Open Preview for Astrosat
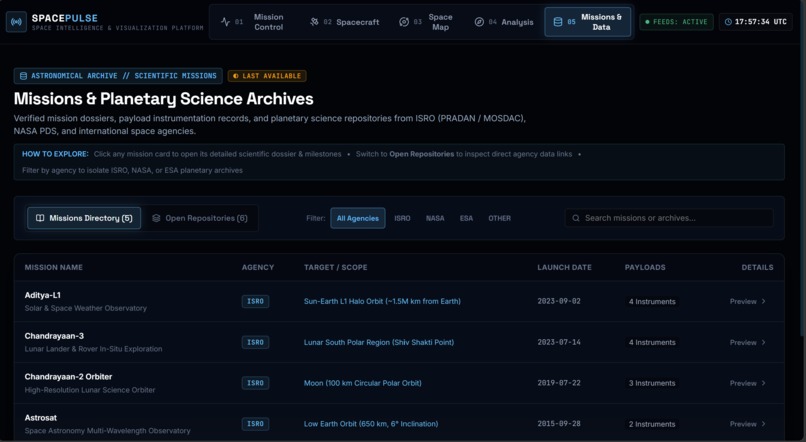 [748, 424]
